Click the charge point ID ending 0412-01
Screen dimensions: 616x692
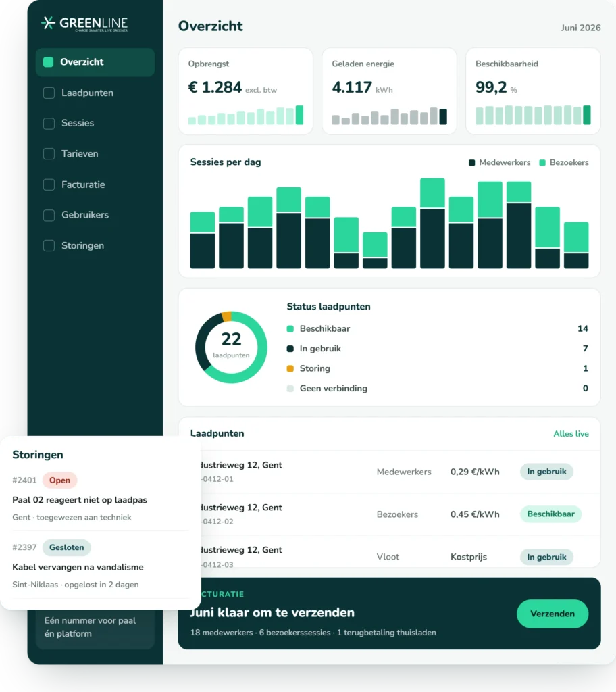tap(217, 479)
